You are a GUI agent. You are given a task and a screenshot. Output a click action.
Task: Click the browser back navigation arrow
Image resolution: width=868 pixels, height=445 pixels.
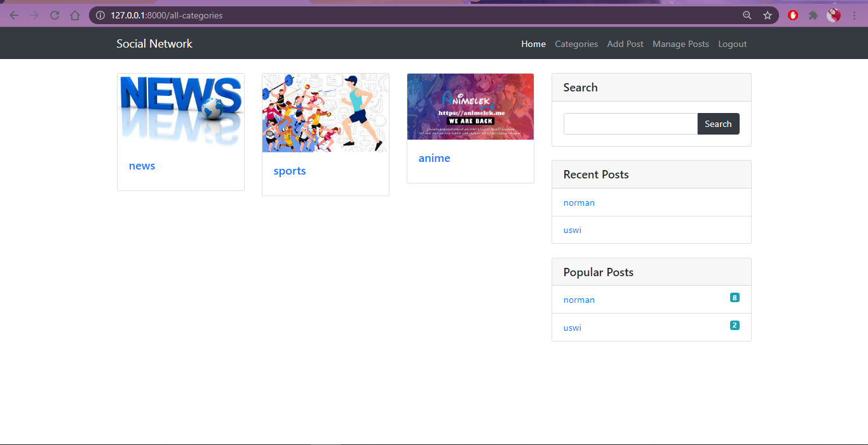pos(13,15)
